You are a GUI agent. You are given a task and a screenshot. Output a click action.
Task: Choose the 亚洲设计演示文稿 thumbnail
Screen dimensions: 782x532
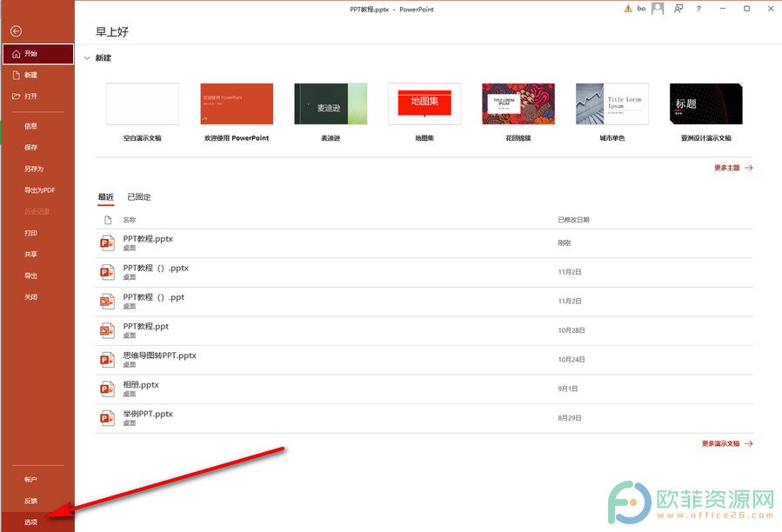(706, 104)
